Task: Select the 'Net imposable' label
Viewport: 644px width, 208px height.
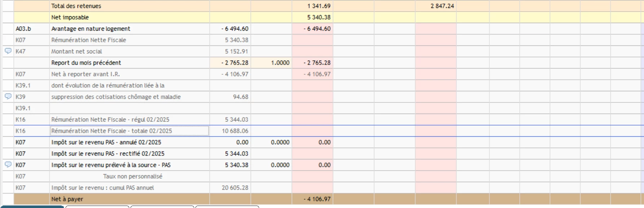Action: [70, 17]
